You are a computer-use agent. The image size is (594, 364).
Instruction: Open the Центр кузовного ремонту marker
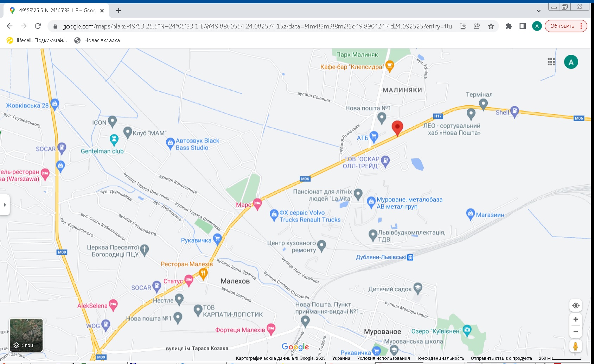[x=321, y=245]
